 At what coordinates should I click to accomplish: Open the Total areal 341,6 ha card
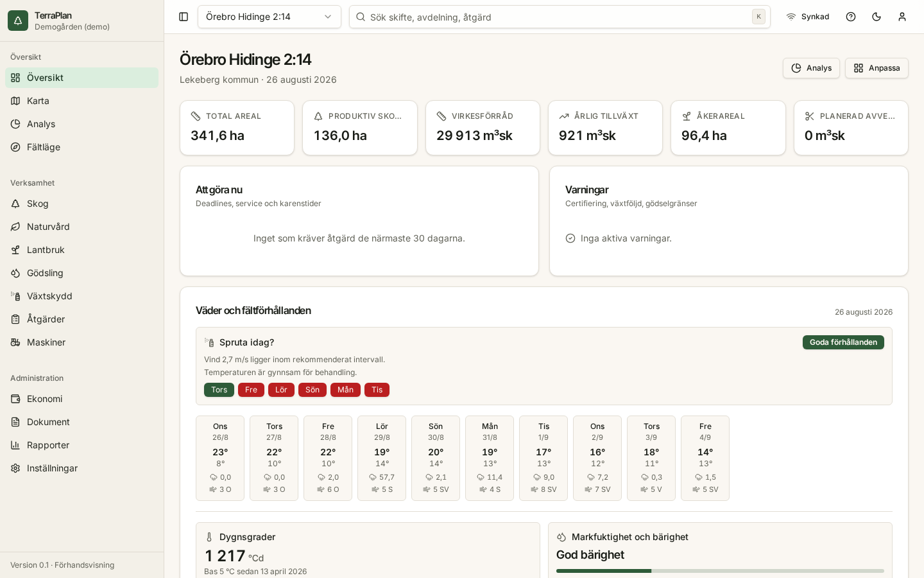237,128
